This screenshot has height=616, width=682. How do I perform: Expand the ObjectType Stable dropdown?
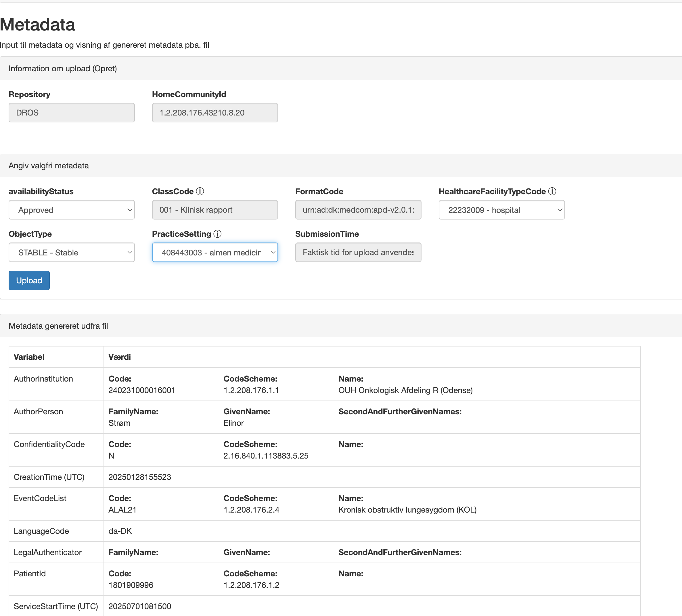[x=72, y=253]
